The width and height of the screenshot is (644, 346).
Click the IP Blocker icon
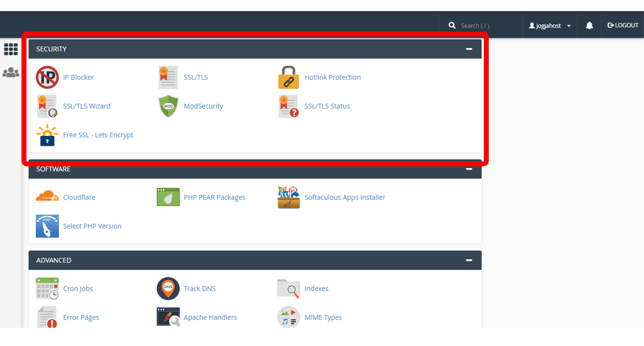tap(47, 77)
